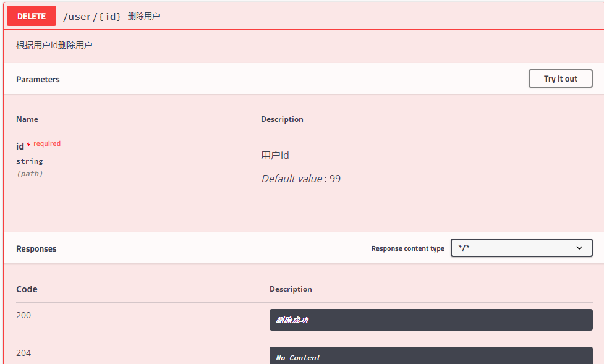Viewport: 604px width, 364px height.
Task: Click the red DELETE method badge
Action: tap(32, 16)
